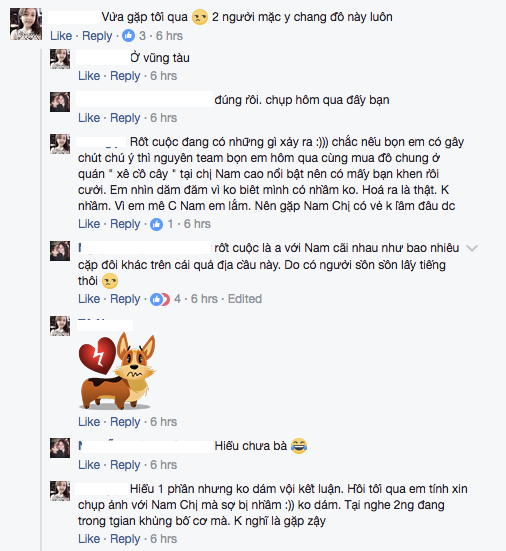Like the 'Ở vũng tàu' reply
506x551 pixels.
(89, 76)
